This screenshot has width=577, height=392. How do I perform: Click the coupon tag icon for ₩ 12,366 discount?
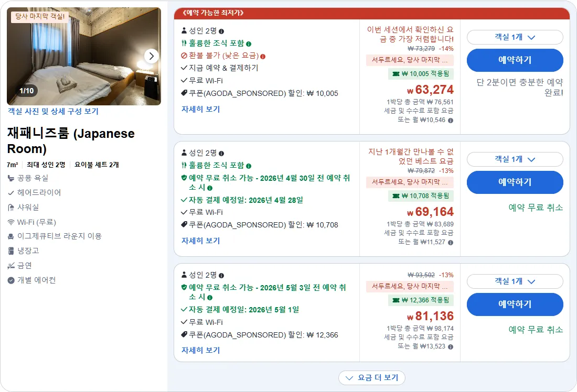[x=184, y=334]
